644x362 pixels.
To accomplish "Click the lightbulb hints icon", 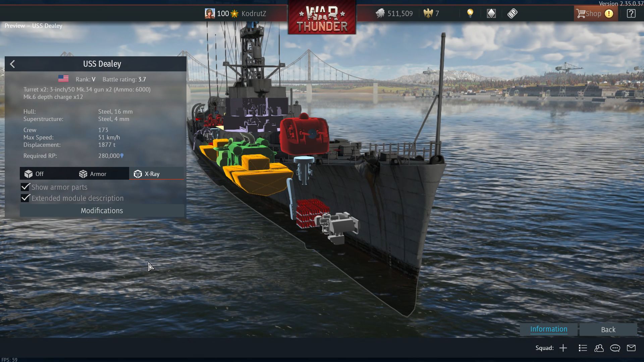I will click(470, 13).
